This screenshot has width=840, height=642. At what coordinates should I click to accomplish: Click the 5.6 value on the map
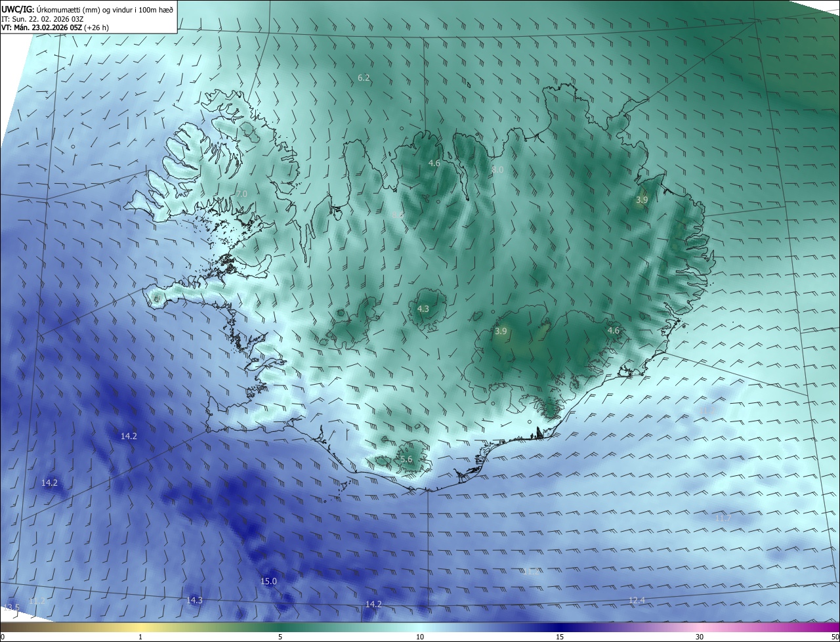pyautogui.click(x=406, y=460)
